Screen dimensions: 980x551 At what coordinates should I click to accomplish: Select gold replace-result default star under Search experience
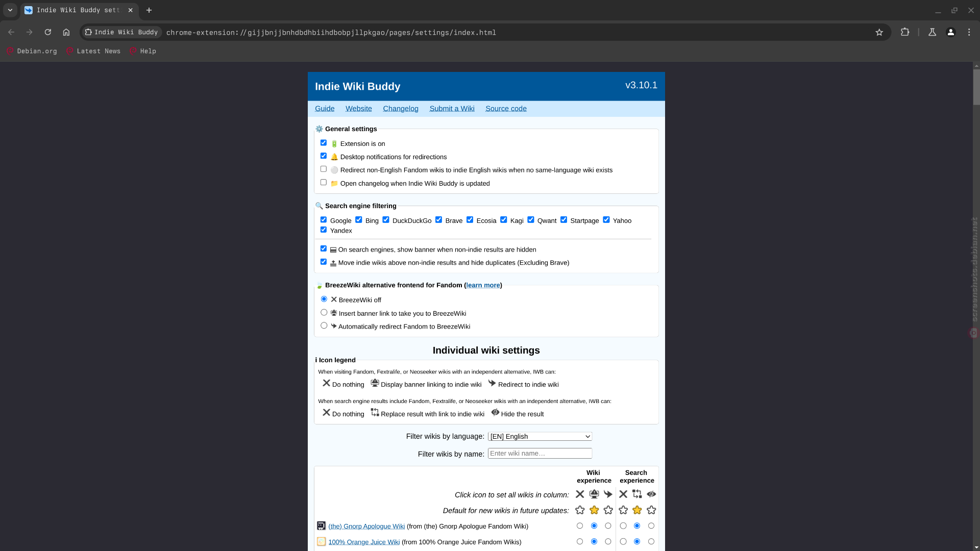[637, 510]
